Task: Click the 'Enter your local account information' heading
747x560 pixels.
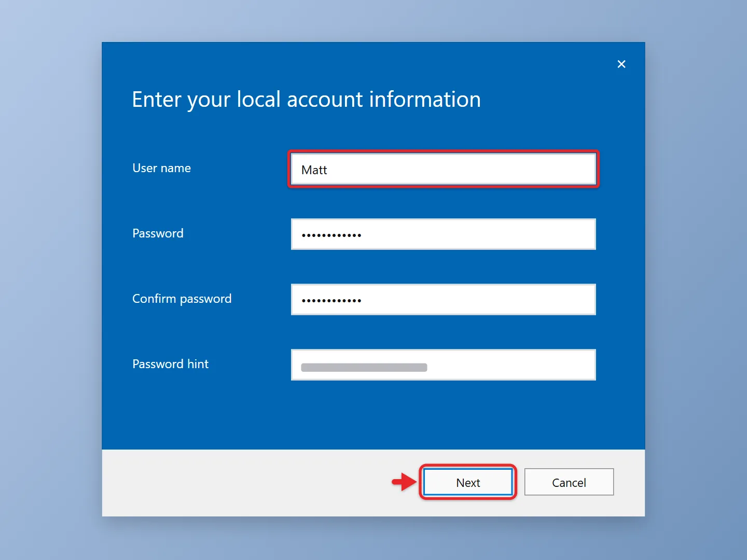Action: (307, 100)
